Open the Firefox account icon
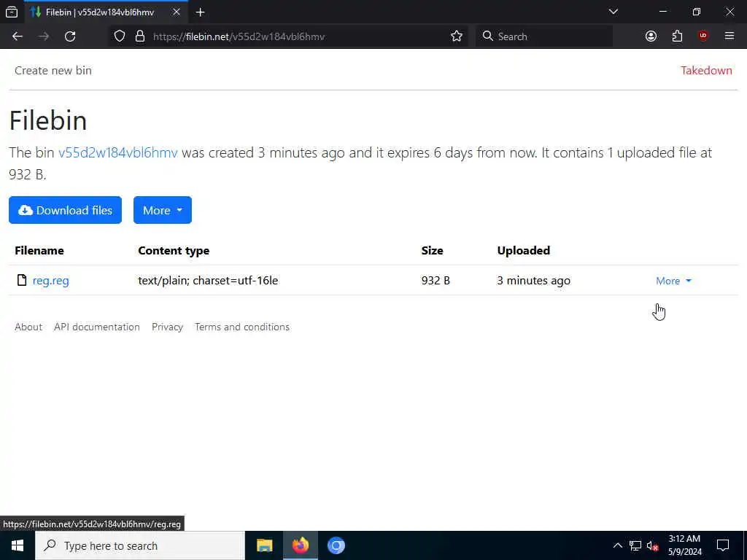 (651, 36)
